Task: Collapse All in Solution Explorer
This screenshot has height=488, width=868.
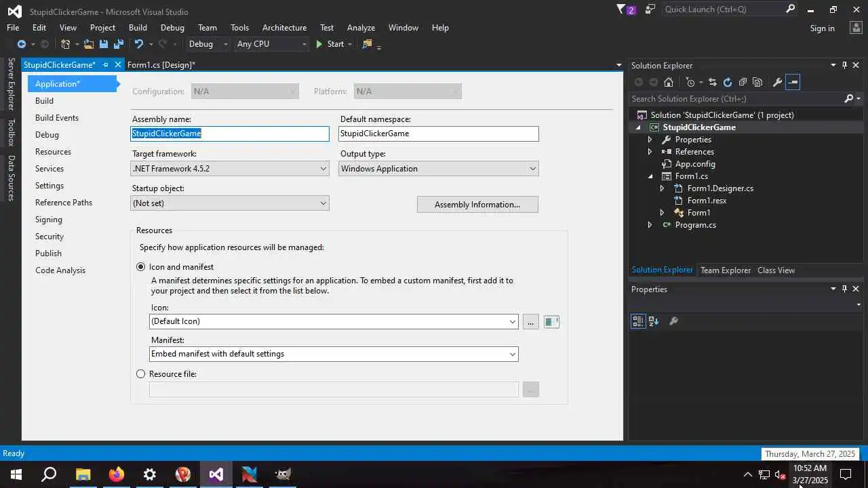Action: 743,82
